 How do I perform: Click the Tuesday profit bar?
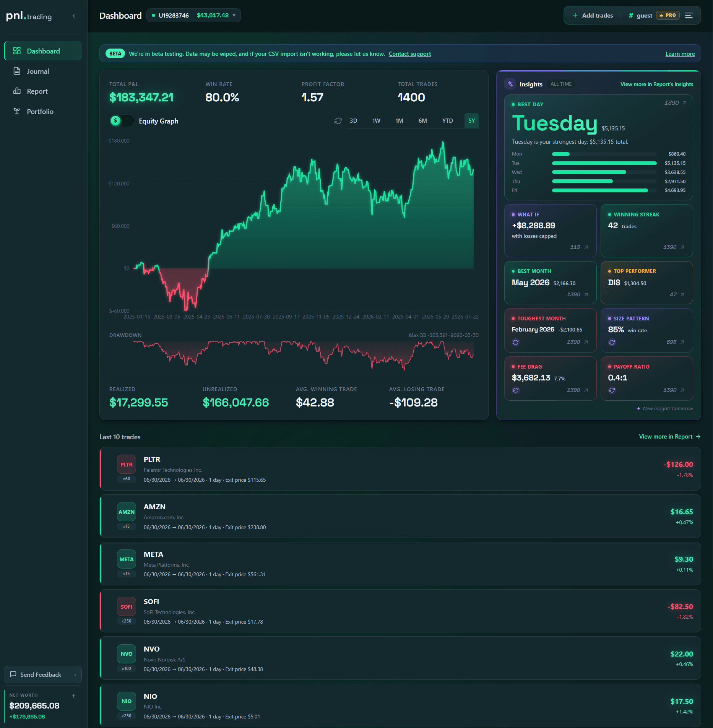click(x=604, y=163)
